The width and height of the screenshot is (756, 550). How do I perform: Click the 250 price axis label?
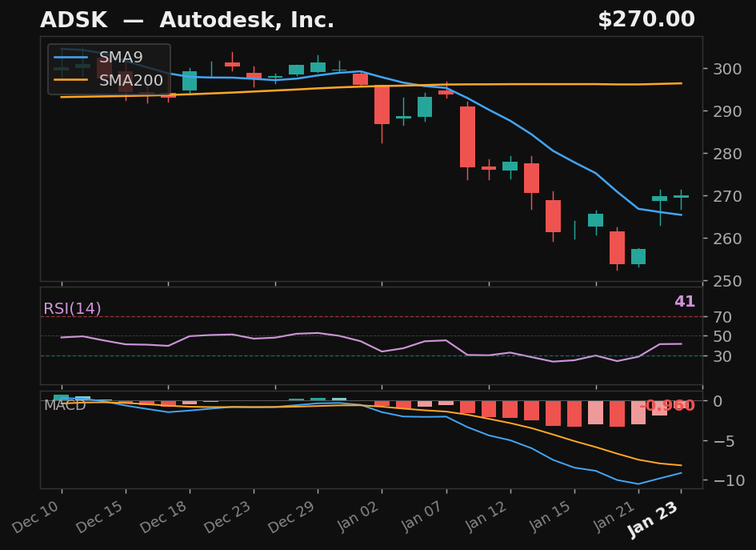[x=728, y=281]
